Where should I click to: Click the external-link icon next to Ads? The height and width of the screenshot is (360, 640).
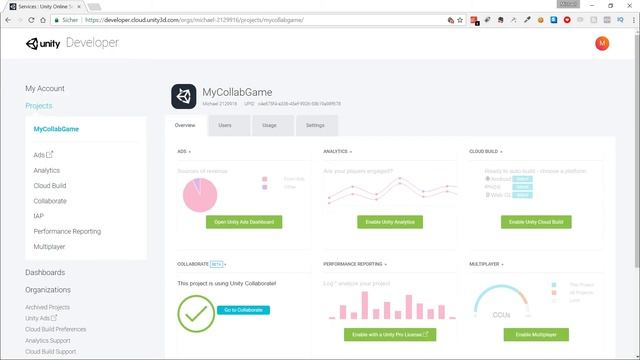click(x=50, y=154)
